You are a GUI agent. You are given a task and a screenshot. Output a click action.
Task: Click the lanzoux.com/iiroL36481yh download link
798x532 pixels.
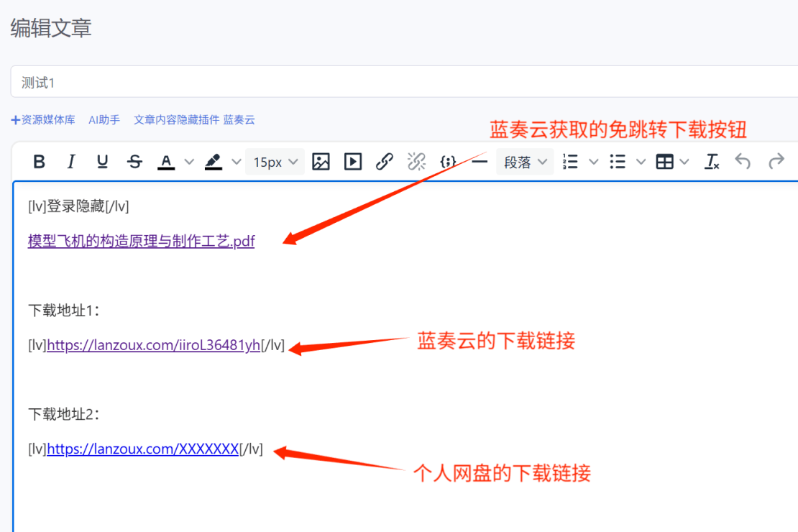coord(153,344)
